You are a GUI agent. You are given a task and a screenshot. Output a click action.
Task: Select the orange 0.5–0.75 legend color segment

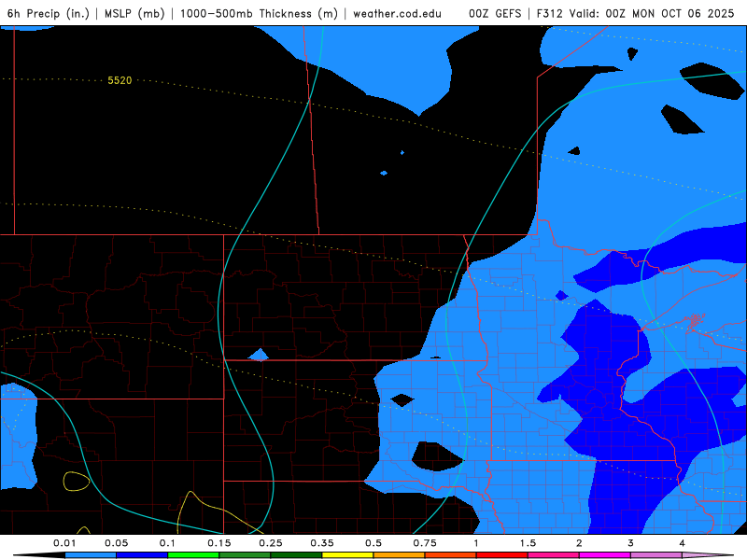tap(400, 555)
